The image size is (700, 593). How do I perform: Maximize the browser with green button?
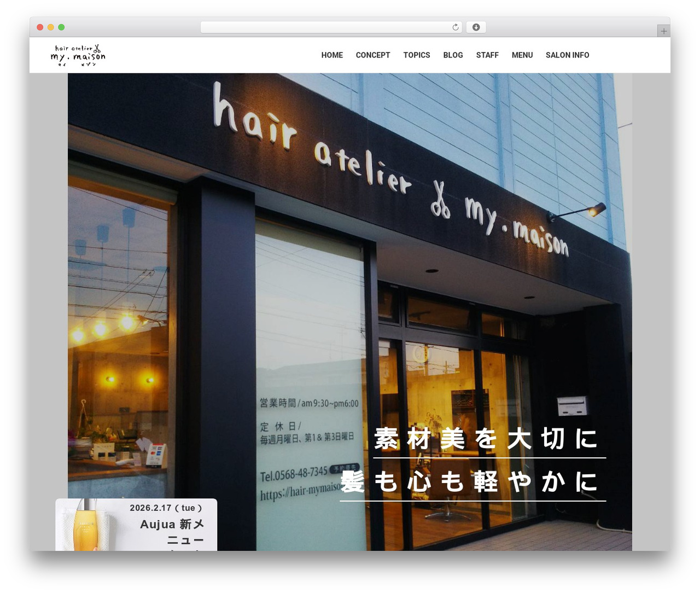pyautogui.click(x=61, y=27)
